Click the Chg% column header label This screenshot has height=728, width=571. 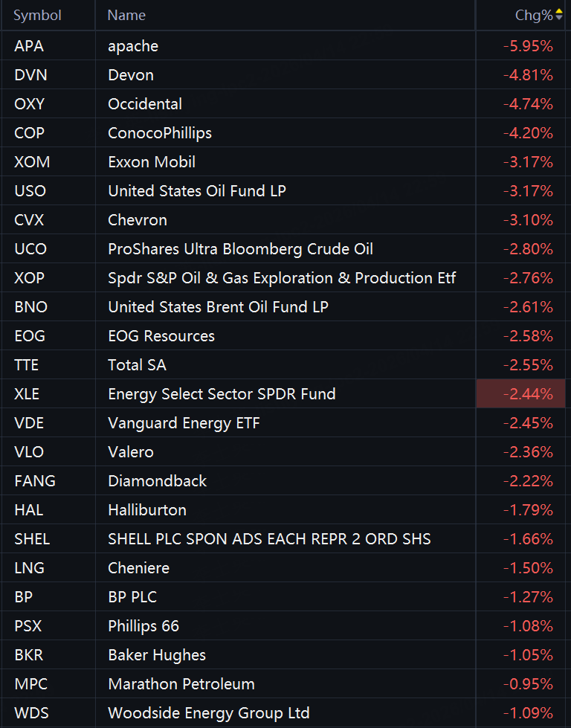[x=533, y=15]
